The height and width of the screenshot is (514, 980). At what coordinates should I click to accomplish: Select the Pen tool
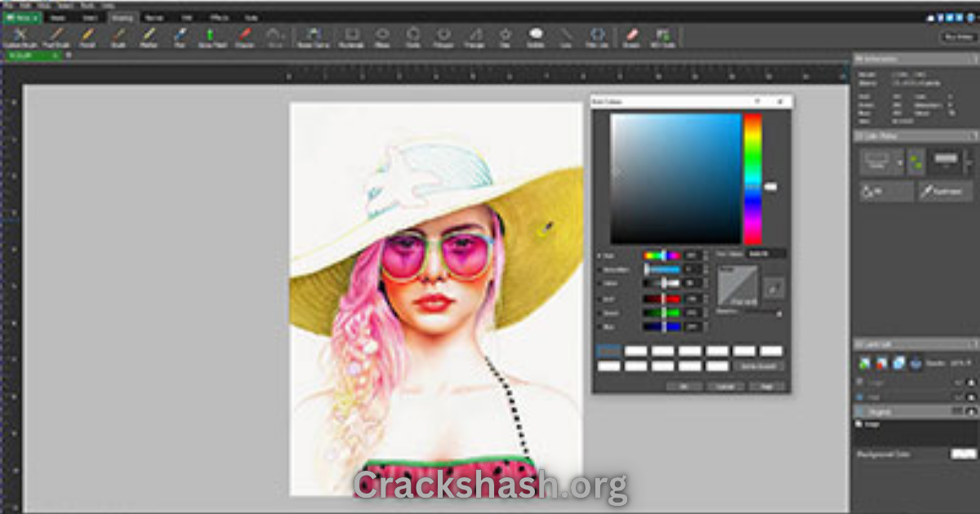[180, 38]
